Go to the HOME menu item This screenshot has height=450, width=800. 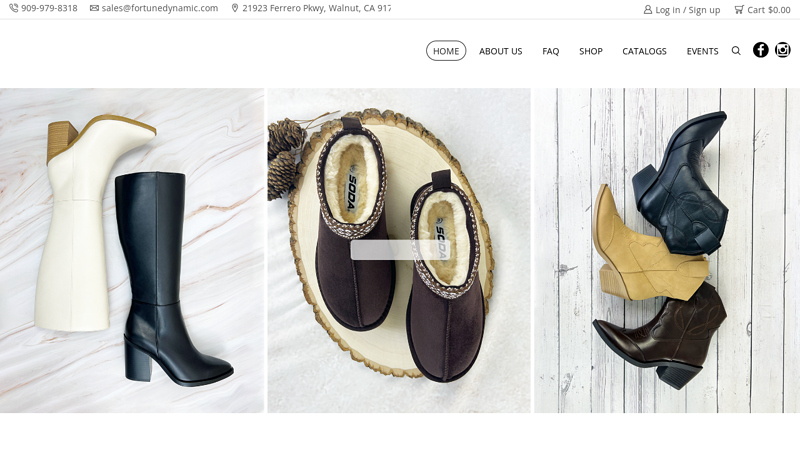point(446,51)
